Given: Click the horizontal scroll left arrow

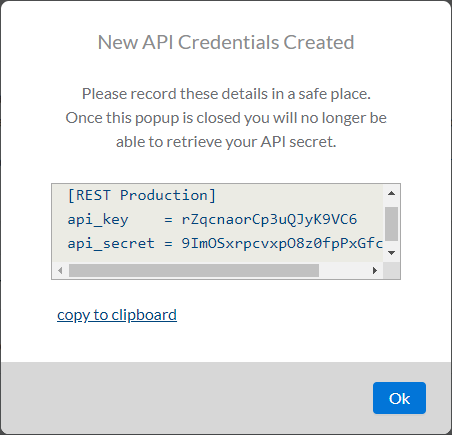Looking at the screenshot, I should (x=60, y=270).
